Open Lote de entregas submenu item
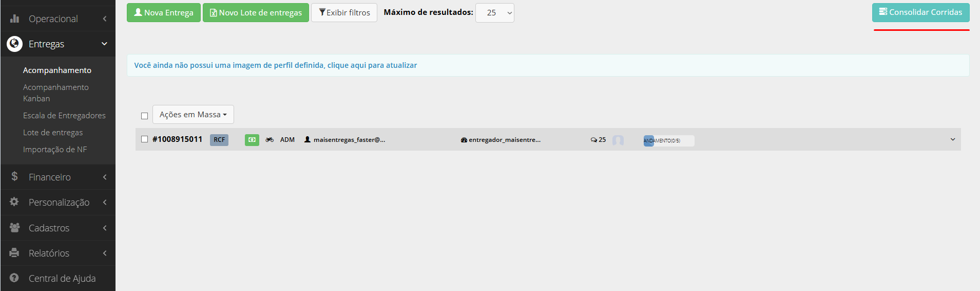This screenshot has height=291, width=980. (x=53, y=133)
